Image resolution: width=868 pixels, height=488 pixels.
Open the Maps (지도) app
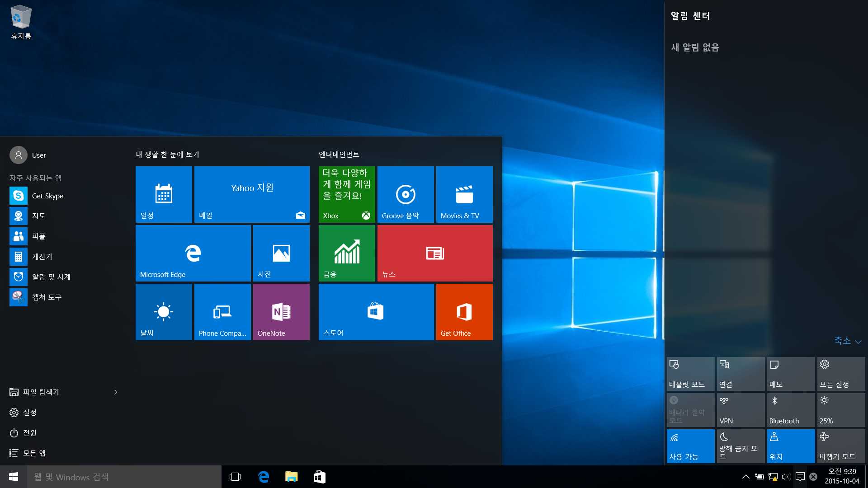point(63,216)
